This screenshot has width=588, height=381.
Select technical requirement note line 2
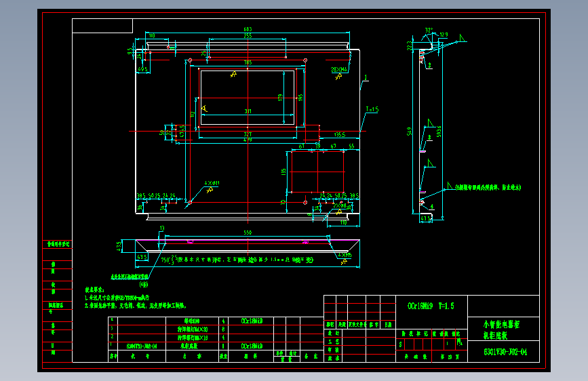click(x=135, y=306)
